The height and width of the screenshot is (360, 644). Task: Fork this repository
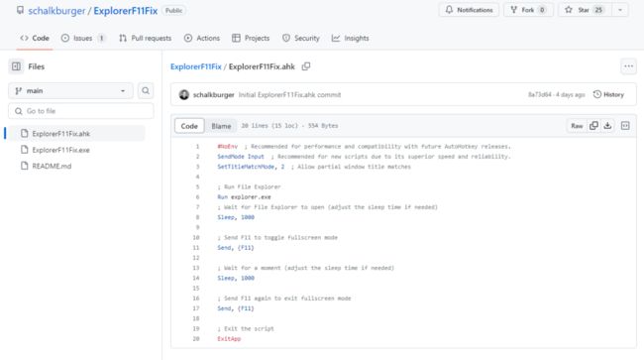tap(528, 10)
